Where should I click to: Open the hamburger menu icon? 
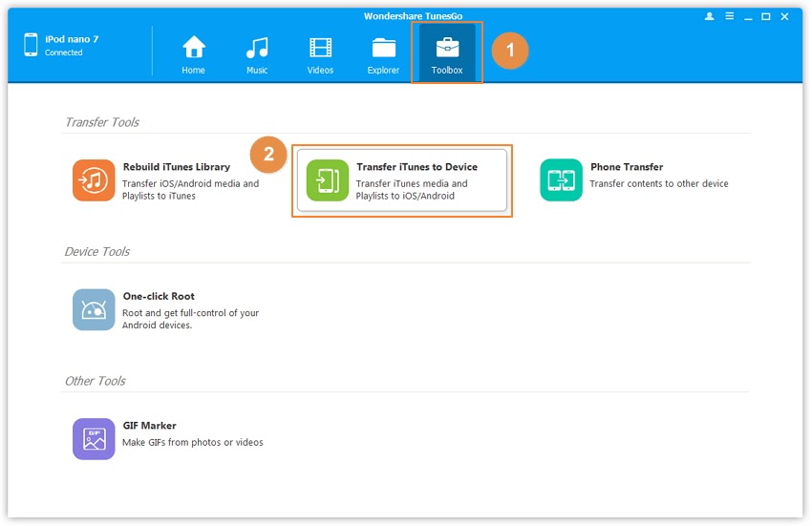coord(729,16)
